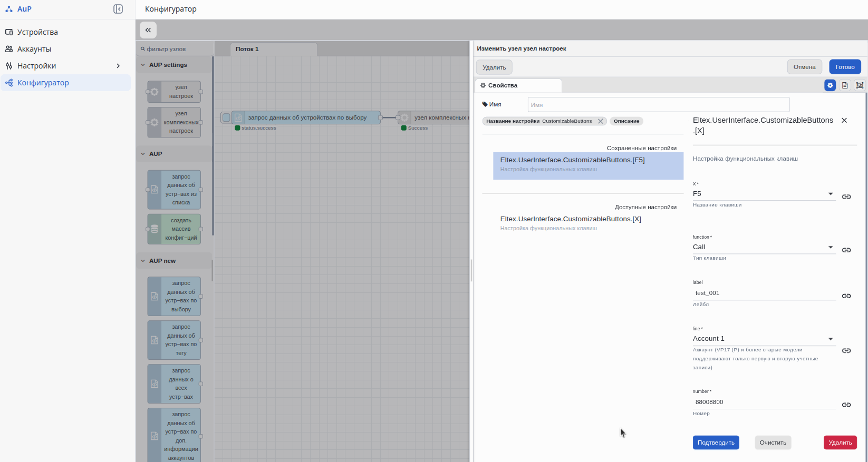Viewport: 868px width, 462px height.
Task: Focus the Имя input field
Action: [659, 104]
